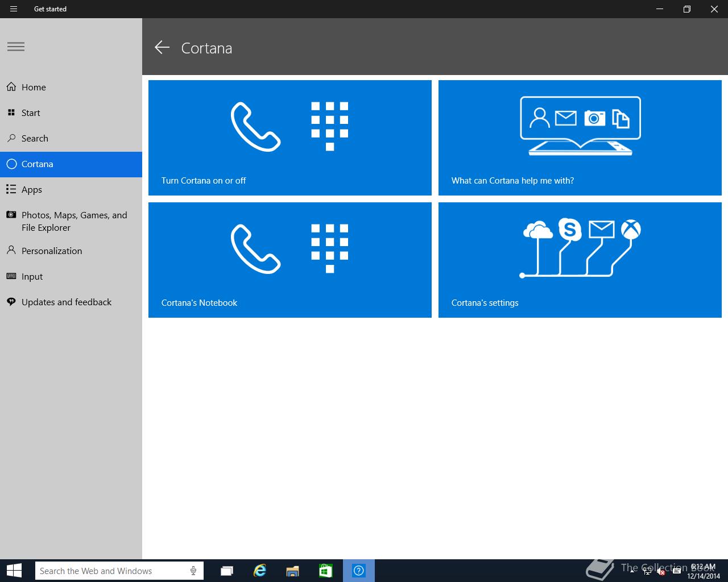This screenshot has height=582, width=728.
Task: Open the Home section
Action: (x=71, y=87)
